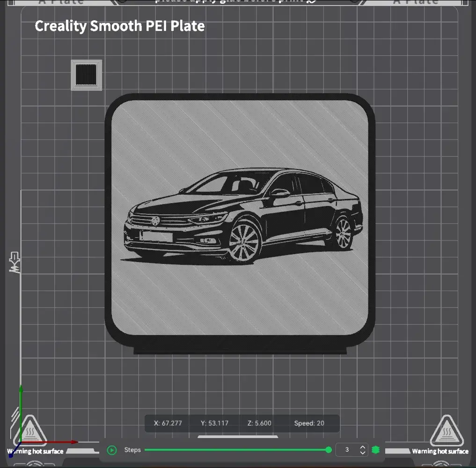Screen dimensions: 476x468
Task: Select the X: 67.277 coordinate readout
Action: (x=168, y=423)
